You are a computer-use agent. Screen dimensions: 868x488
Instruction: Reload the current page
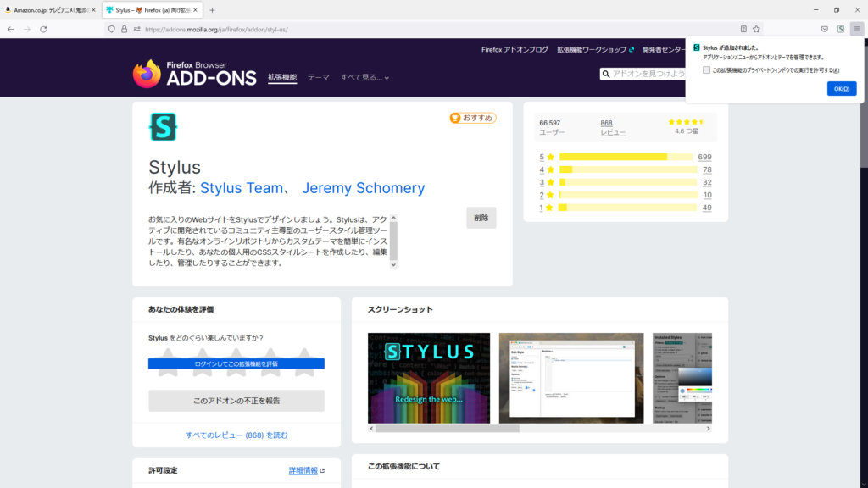point(43,29)
